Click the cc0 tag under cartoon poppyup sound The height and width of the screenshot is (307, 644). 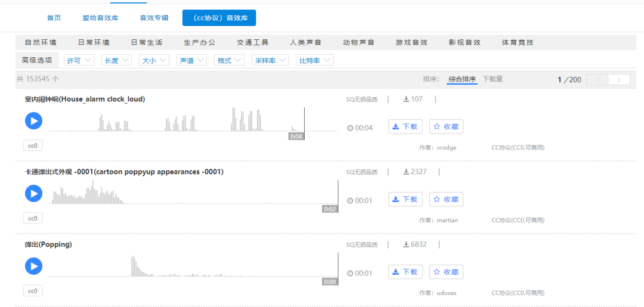(33, 218)
